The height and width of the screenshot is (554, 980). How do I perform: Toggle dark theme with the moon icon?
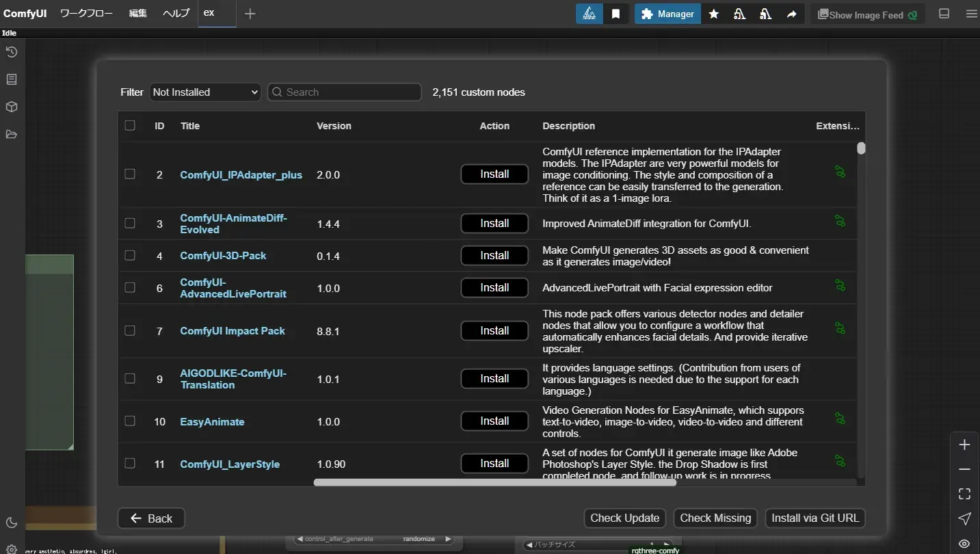click(x=12, y=523)
